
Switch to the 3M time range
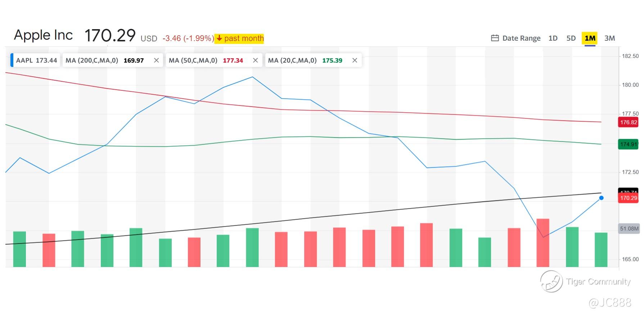click(609, 38)
